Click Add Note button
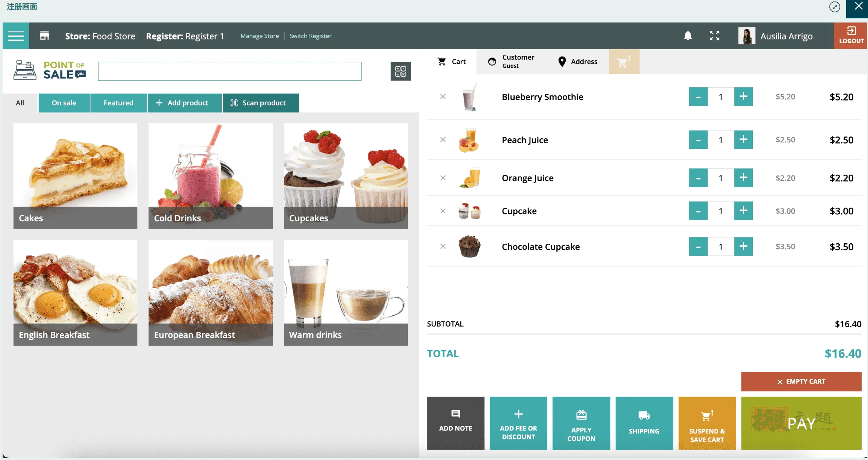This screenshot has width=868, height=460. tap(455, 423)
